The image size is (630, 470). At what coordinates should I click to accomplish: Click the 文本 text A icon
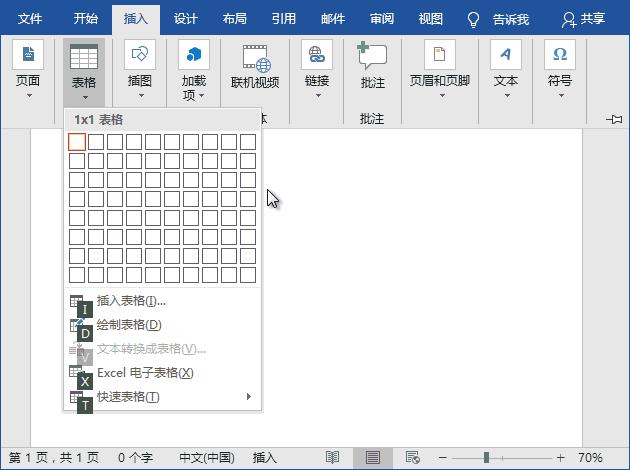coord(506,55)
